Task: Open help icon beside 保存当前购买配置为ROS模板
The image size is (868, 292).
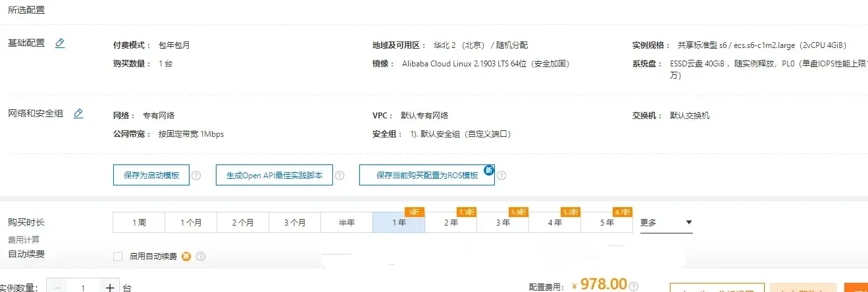Action: pyautogui.click(x=501, y=176)
